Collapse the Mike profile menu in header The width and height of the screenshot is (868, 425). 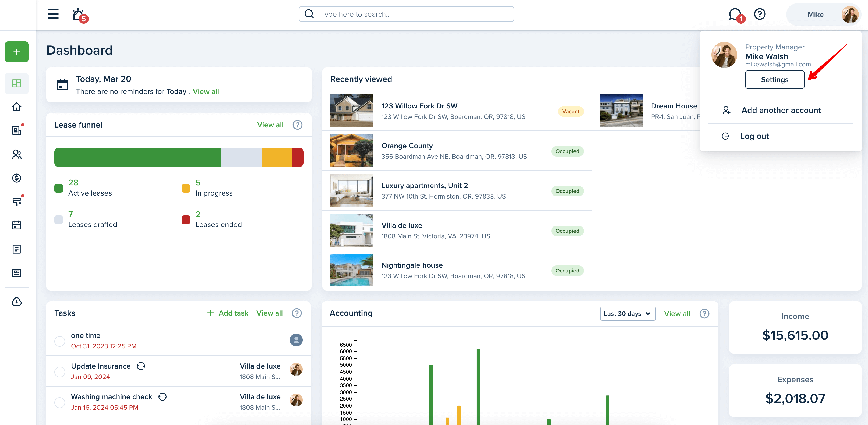pyautogui.click(x=824, y=15)
